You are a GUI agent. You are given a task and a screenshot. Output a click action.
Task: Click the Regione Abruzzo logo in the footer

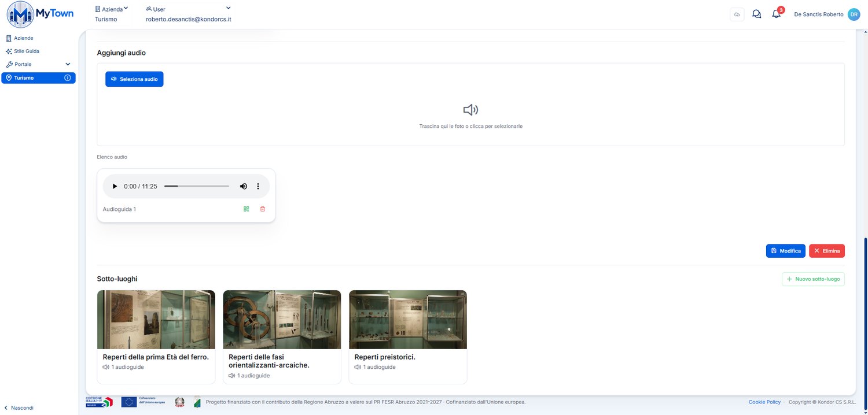click(x=197, y=402)
